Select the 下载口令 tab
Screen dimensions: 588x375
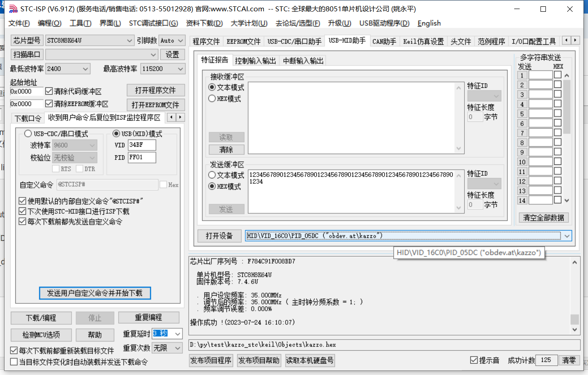tap(28, 118)
